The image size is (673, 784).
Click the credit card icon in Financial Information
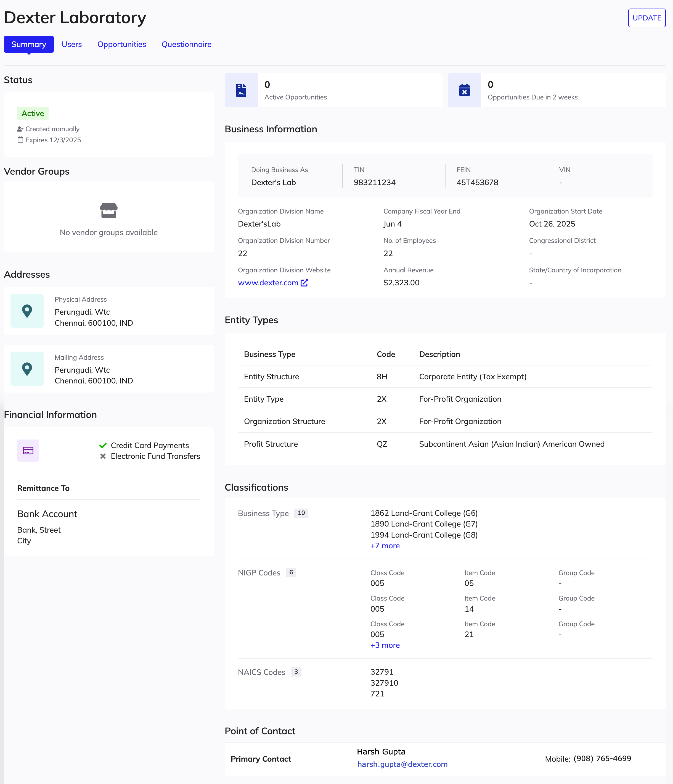[28, 450]
